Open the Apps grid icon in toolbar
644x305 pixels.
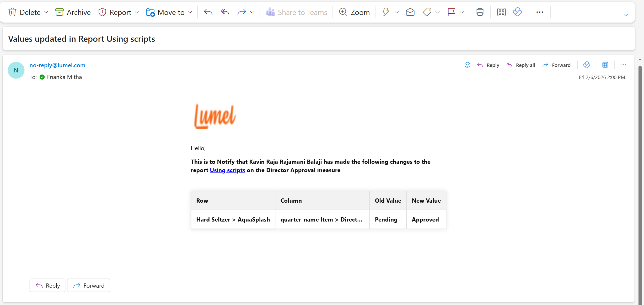pyautogui.click(x=501, y=12)
